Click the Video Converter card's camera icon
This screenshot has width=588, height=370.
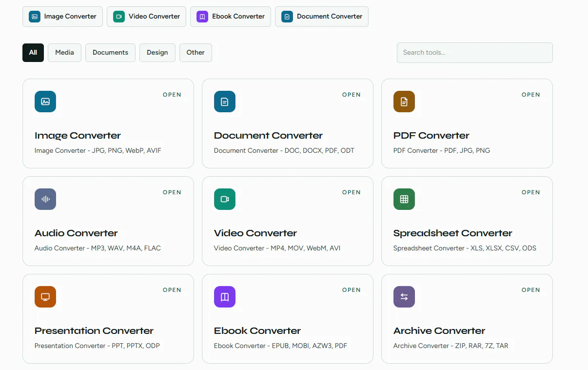[225, 199]
